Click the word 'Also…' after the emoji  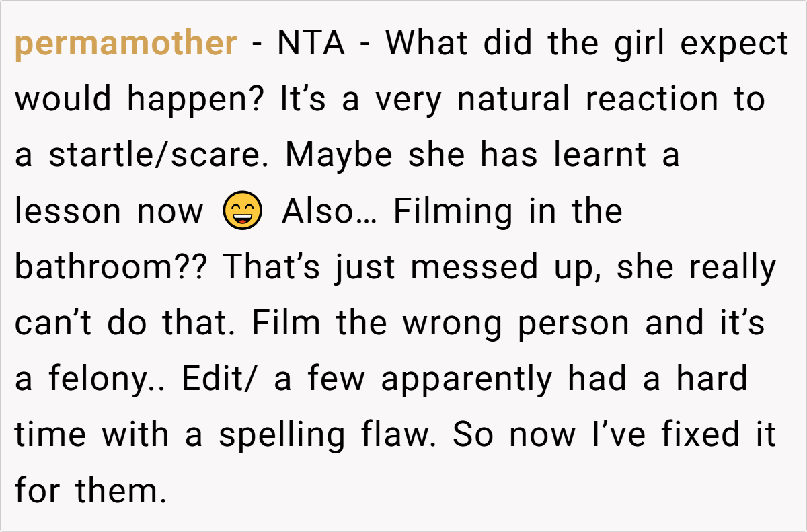[x=330, y=213]
